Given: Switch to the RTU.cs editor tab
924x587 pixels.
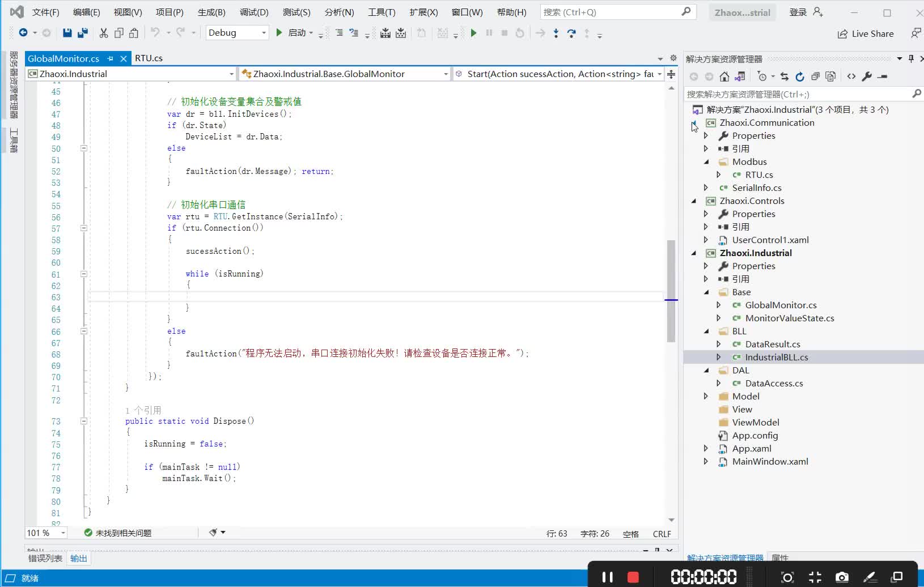Looking at the screenshot, I should [x=149, y=58].
